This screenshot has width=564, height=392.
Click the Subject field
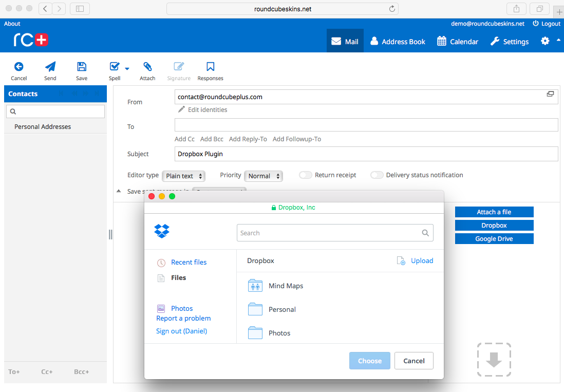[x=366, y=154]
